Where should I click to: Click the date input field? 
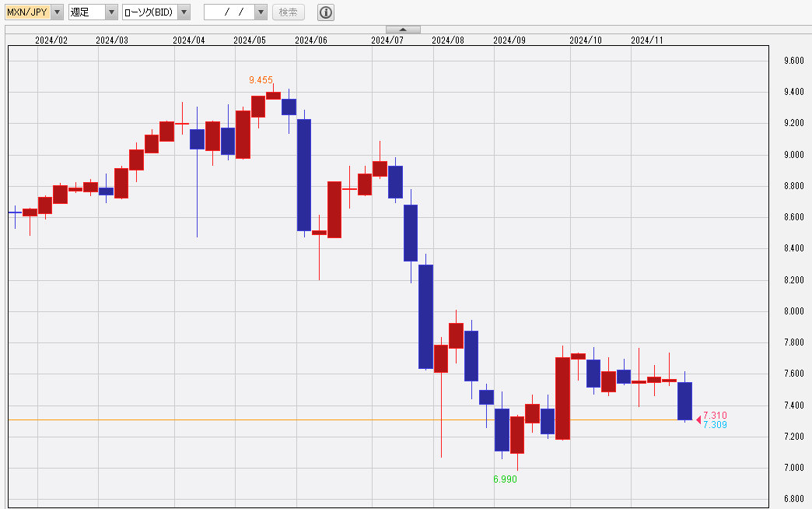pos(229,12)
